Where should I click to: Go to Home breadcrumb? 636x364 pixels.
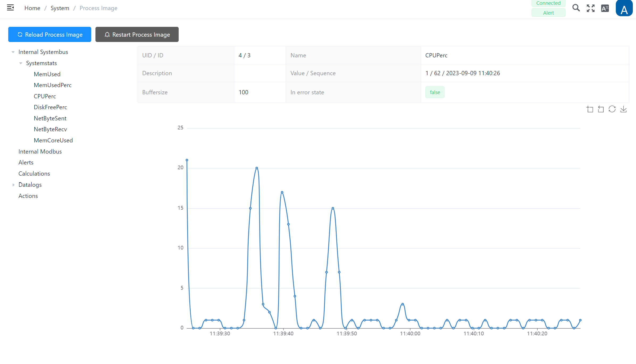(32, 8)
